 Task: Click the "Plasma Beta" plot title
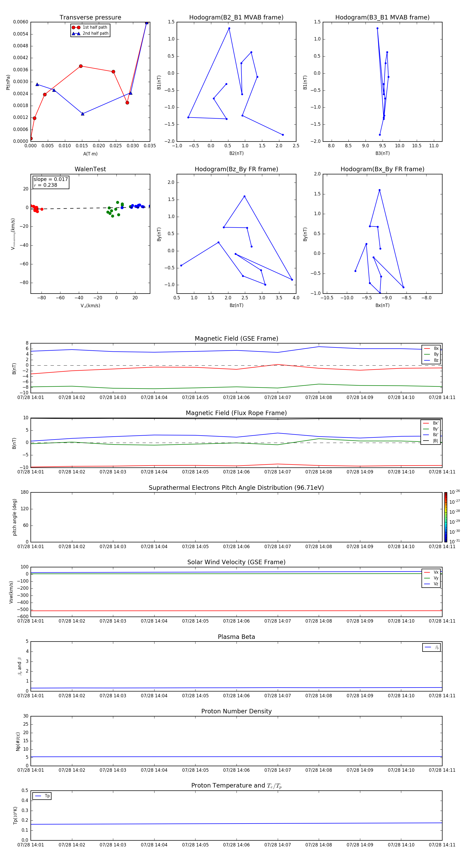coord(236,637)
